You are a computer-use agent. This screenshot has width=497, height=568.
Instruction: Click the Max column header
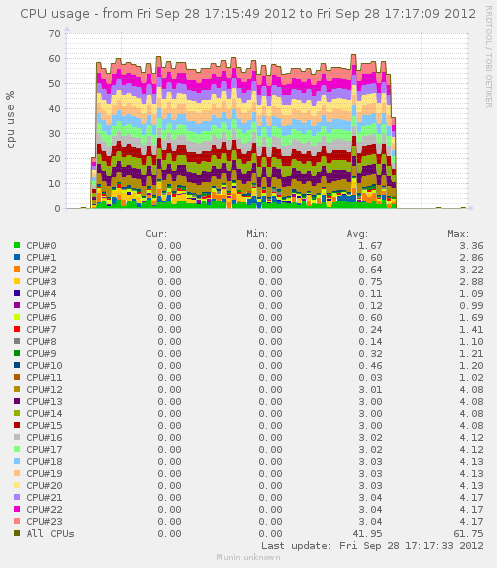point(458,234)
